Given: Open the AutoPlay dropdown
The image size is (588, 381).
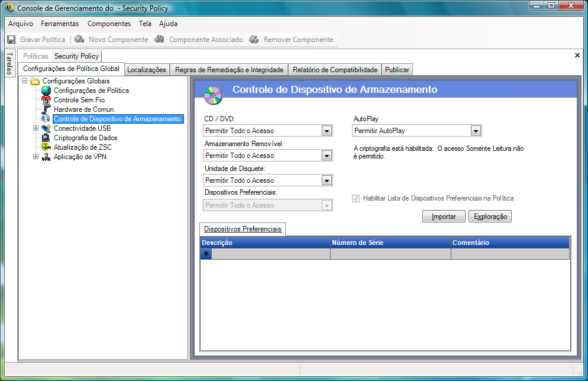Looking at the screenshot, I should 476,131.
